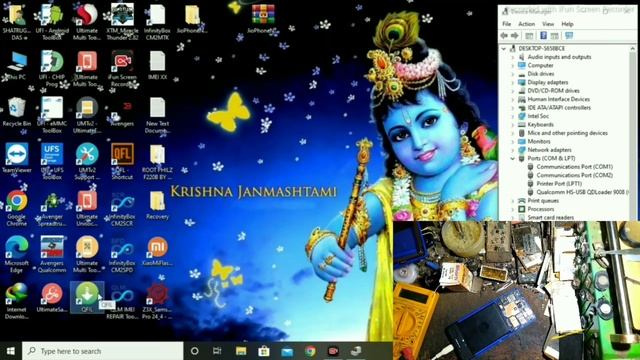
Task: Expand Audio inputs and outputs node
Action: (x=513, y=57)
